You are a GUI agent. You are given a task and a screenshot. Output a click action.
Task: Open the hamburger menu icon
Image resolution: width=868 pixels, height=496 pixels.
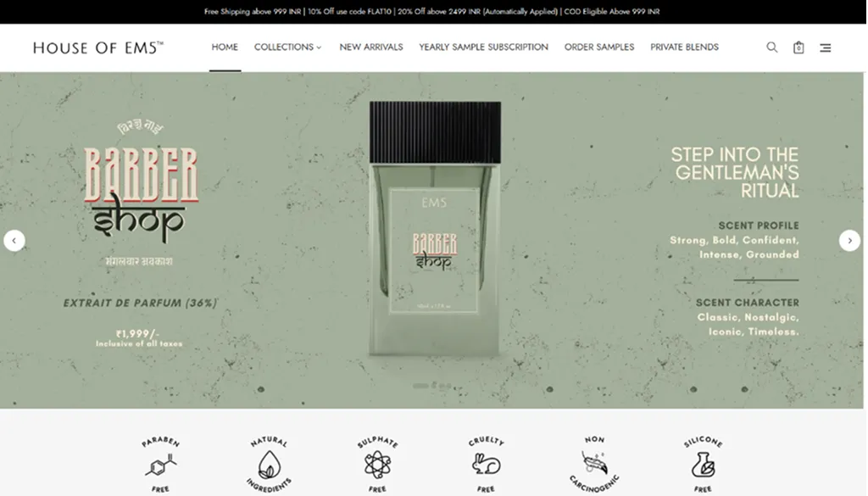(825, 48)
